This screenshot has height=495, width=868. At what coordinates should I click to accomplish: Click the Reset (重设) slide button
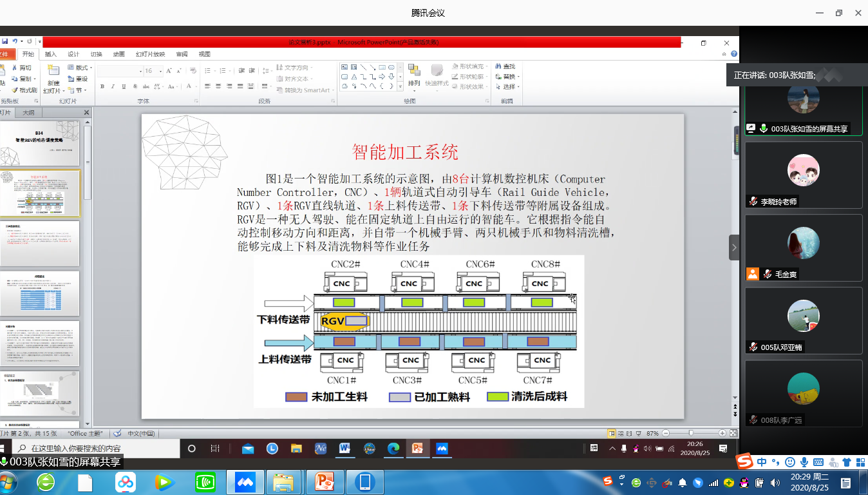79,79
